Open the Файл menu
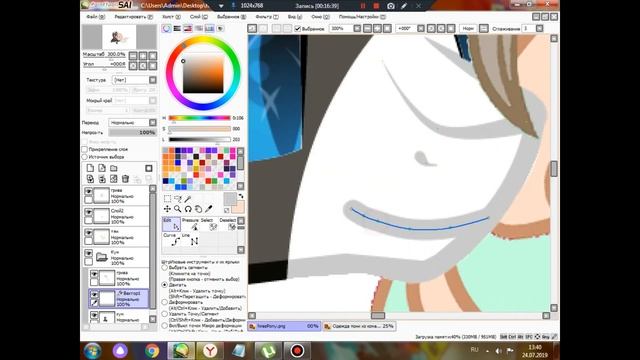Image resolution: width=640 pixels, height=360 pixels. (96, 17)
